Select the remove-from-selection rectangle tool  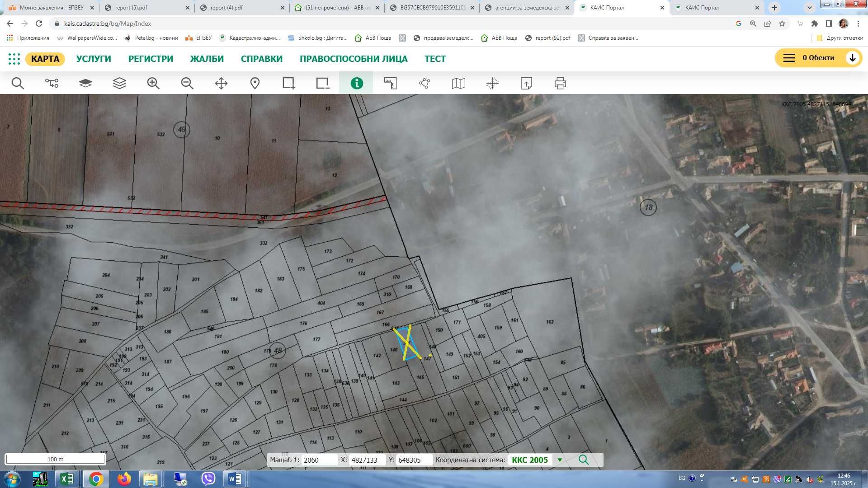[x=323, y=83]
